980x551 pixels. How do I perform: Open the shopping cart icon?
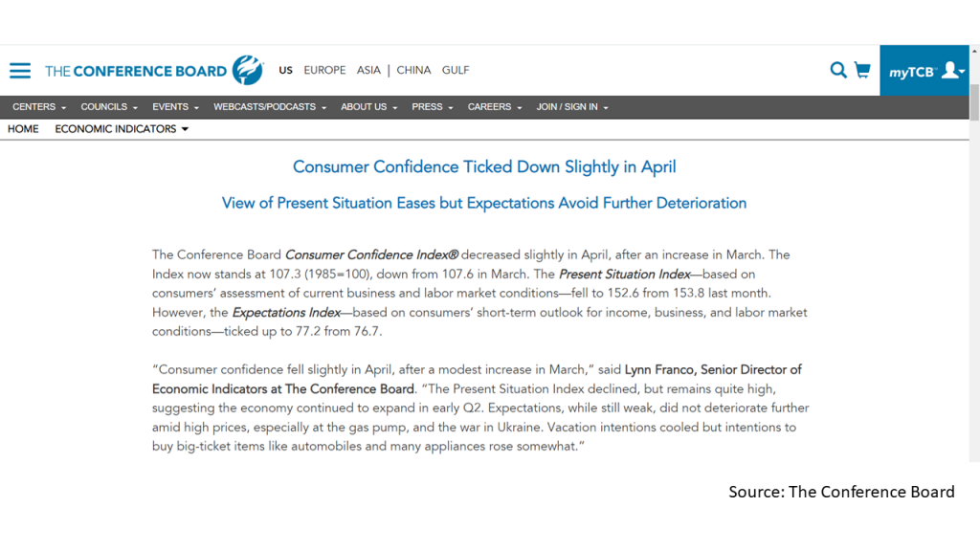click(862, 70)
